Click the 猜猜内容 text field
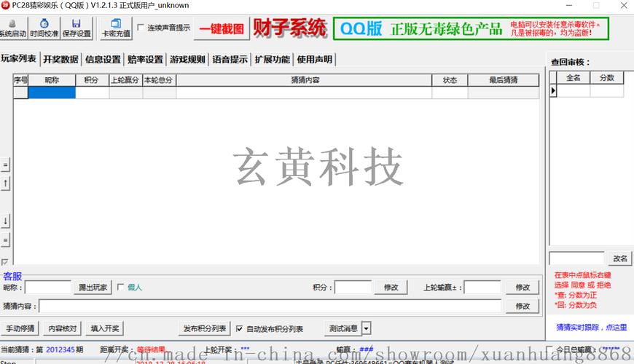 [270, 306]
